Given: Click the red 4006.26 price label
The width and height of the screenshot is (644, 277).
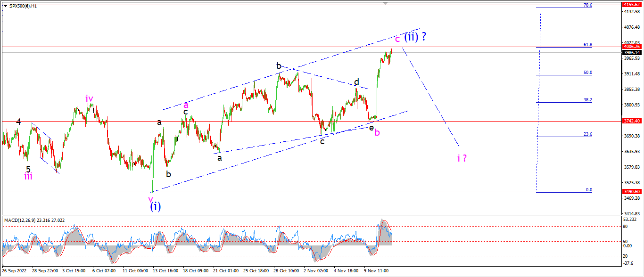Looking at the screenshot, I should (631, 47).
